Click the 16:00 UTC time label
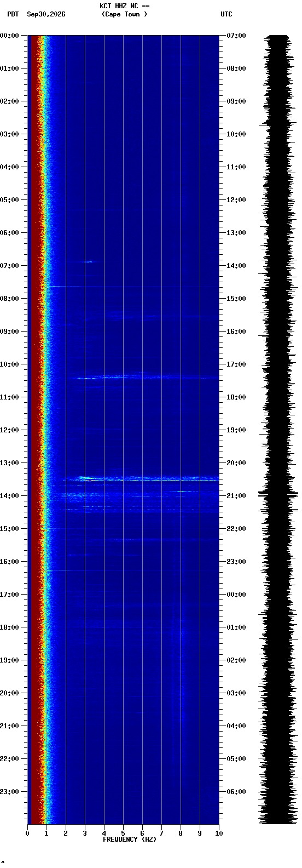This screenshot has height=868, width=302. coord(236,332)
